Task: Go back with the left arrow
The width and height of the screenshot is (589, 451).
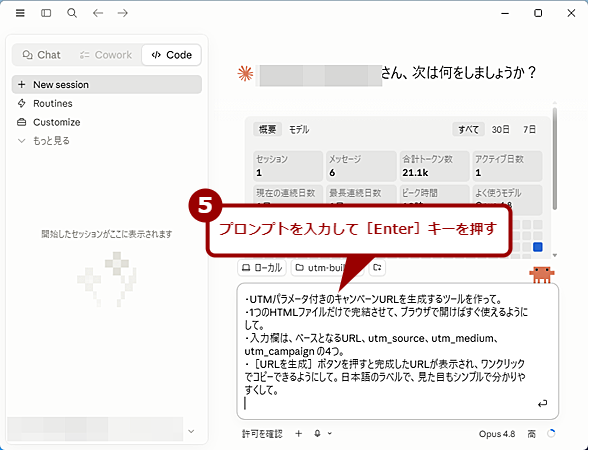Action: tap(98, 13)
